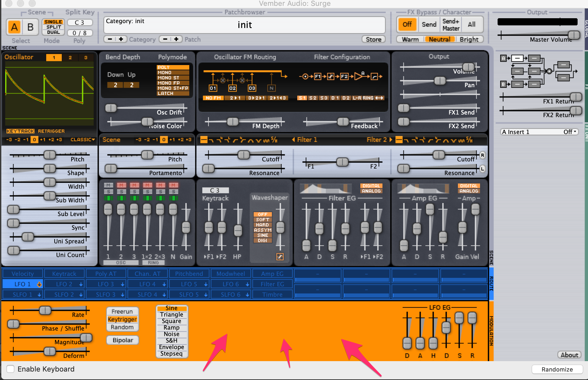
Task: Select scene octave -1 value
Action: tap(155, 140)
